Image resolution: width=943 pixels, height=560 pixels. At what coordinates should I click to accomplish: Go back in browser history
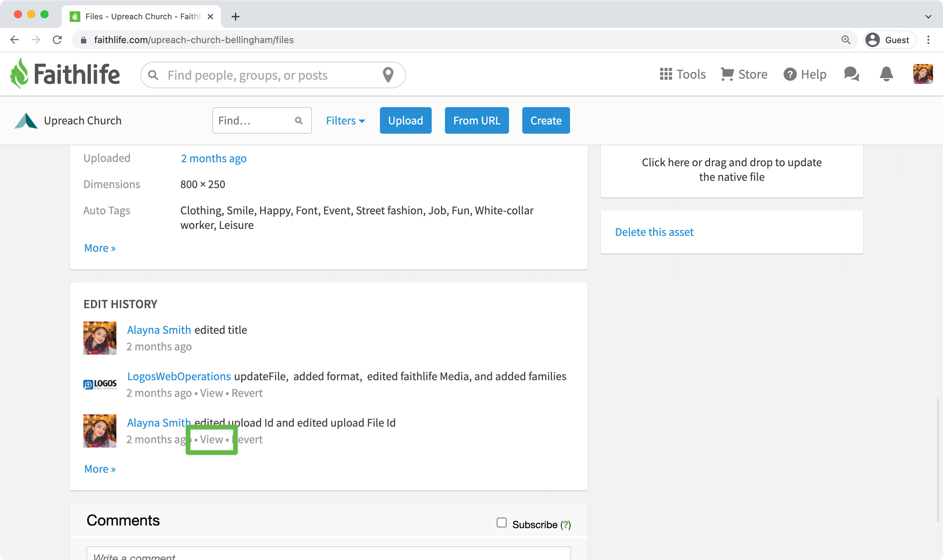[14, 39]
